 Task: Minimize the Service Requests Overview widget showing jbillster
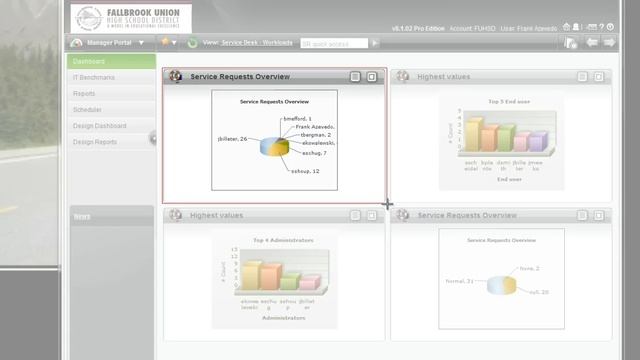pyautogui.click(x=355, y=77)
